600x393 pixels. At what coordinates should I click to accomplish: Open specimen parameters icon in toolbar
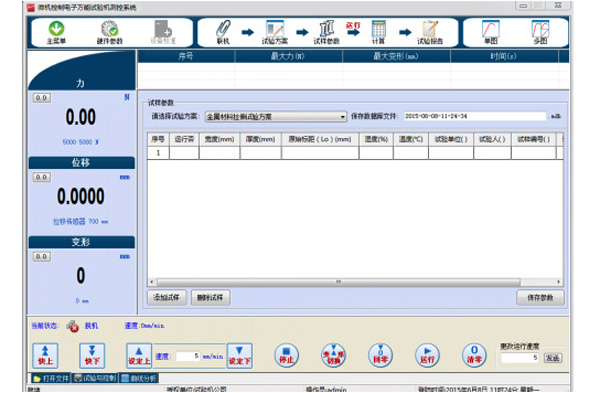[x=326, y=29]
